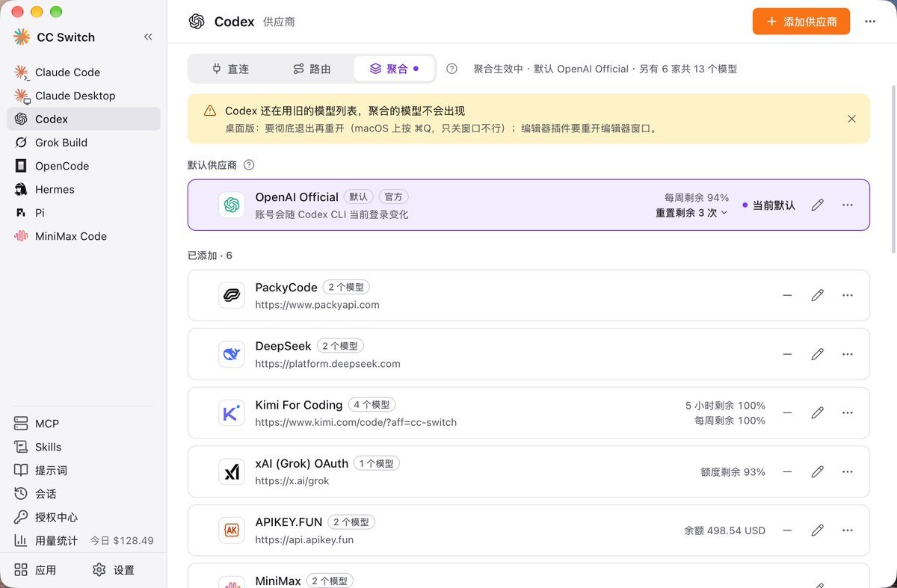The width and height of the screenshot is (897, 588).
Task: Click the 应用 apps button
Action: point(36,570)
